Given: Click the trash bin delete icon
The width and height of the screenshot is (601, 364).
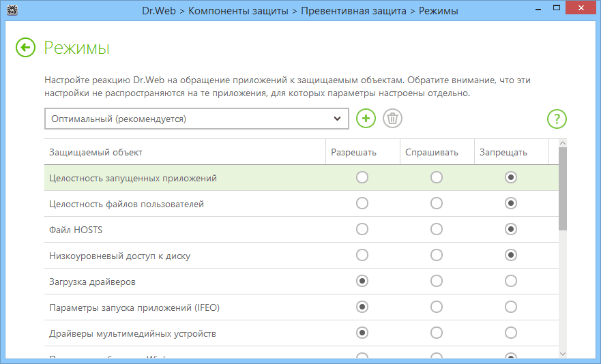Looking at the screenshot, I should 392,118.
